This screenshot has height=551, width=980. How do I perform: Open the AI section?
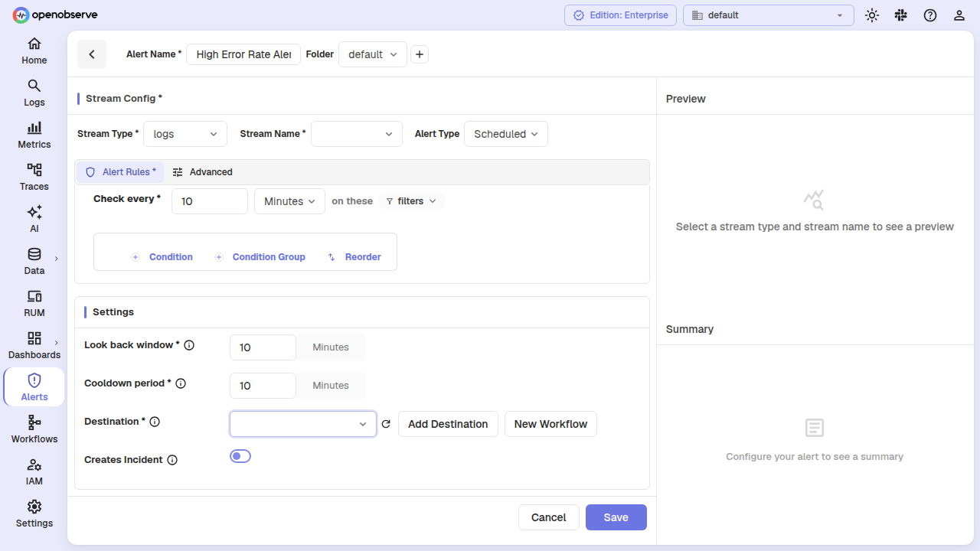click(34, 219)
